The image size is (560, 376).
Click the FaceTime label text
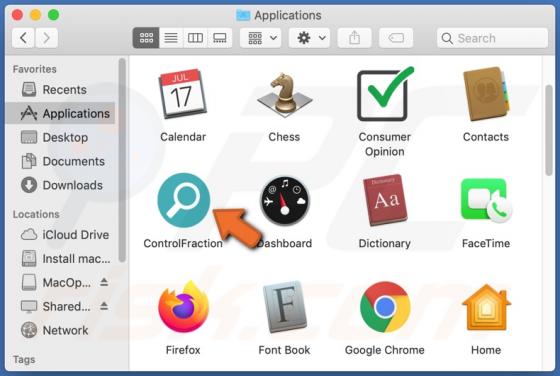click(486, 244)
